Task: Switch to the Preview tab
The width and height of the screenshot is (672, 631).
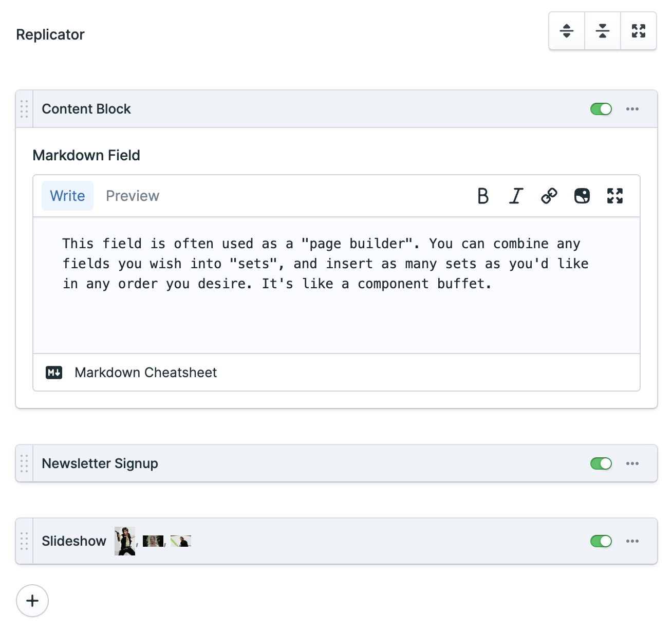Action: point(132,196)
